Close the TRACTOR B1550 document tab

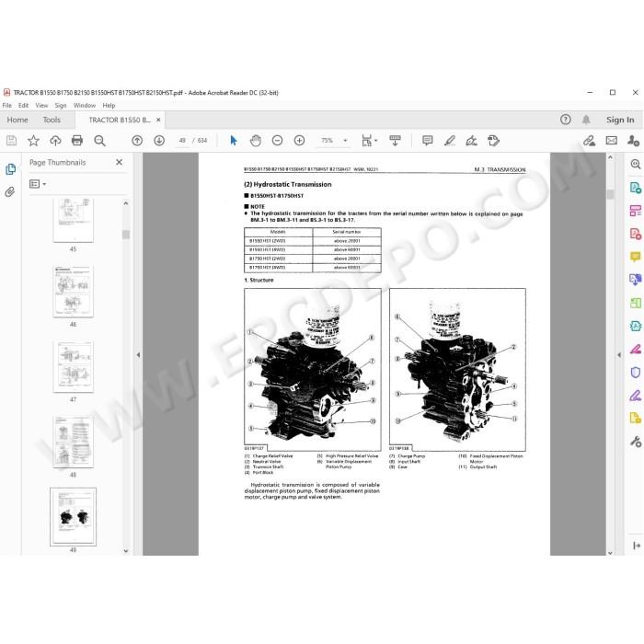[x=158, y=120]
